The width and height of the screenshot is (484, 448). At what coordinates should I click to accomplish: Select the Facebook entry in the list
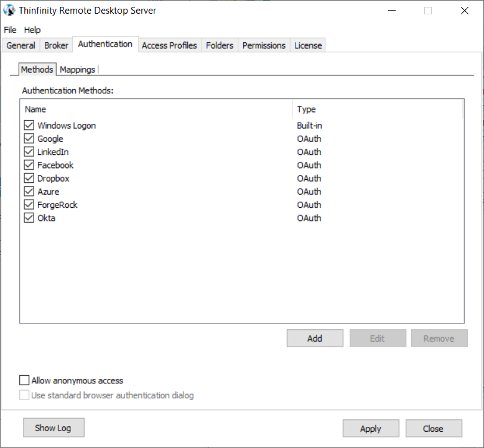(55, 165)
